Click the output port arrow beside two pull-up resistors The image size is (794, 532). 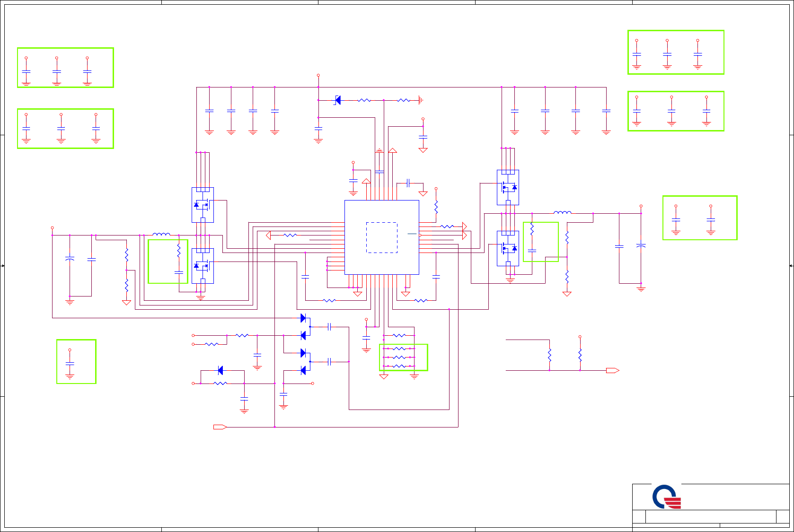click(x=613, y=370)
